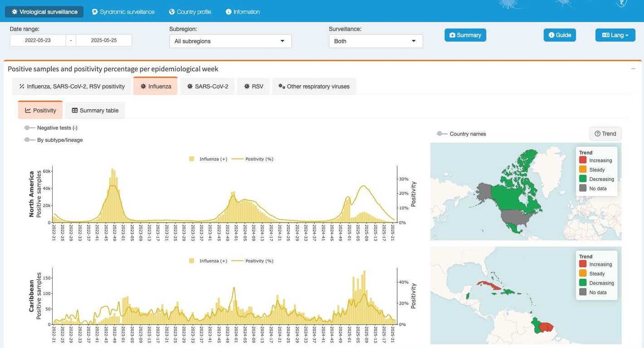
Task: Click the virus icon on RSV tab
Action: [x=247, y=86]
